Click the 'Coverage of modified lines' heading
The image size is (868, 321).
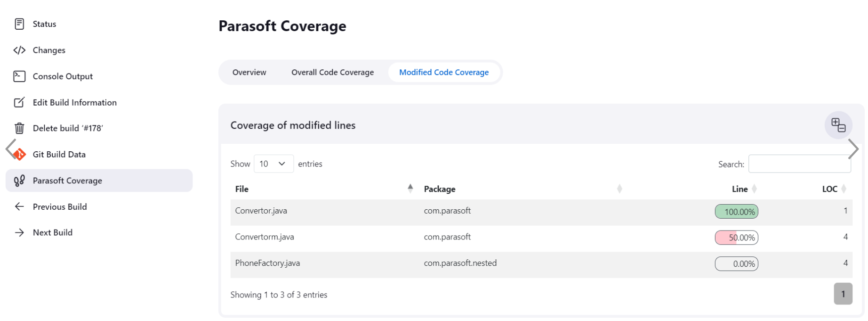pyautogui.click(x=293, y=125)
